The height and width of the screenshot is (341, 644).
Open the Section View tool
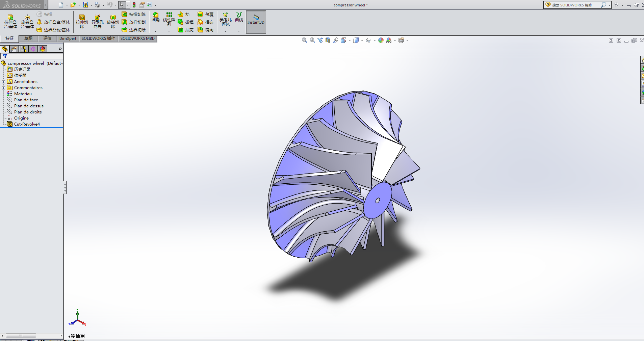tap(327, 40)
